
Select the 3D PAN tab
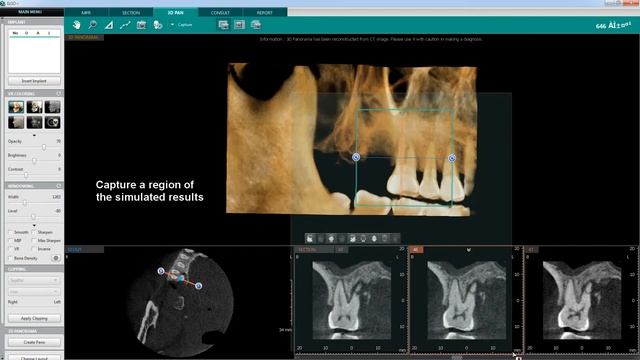tap(176, 13)
